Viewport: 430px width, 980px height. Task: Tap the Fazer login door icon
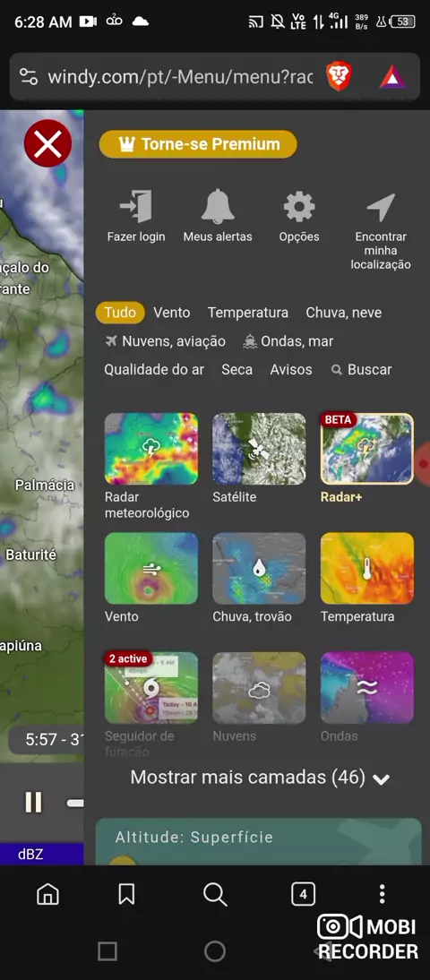click(x=135, y=207)
